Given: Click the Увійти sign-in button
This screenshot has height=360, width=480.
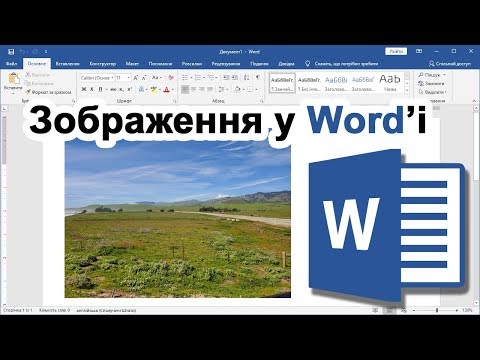Looking at the screenshot, I should pyautogui.click(x=396, y=51).
